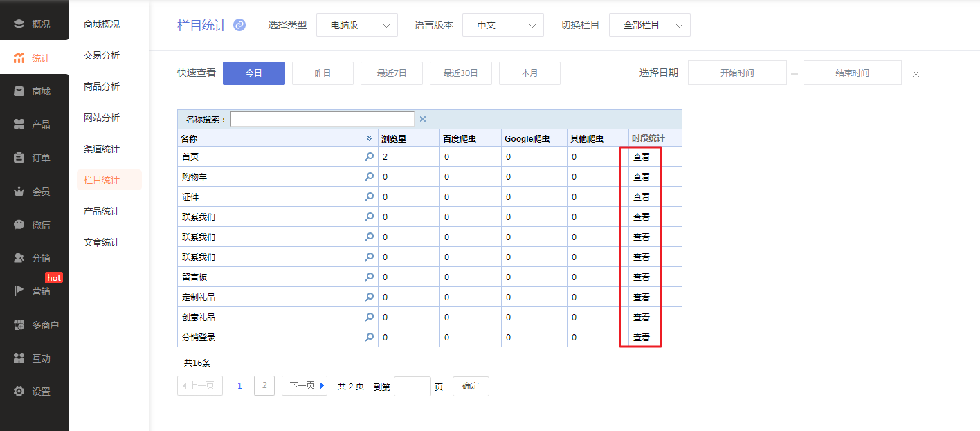Click the 下一页 next page button
Viewport: 980px width, 431px height.
(305, 386)
